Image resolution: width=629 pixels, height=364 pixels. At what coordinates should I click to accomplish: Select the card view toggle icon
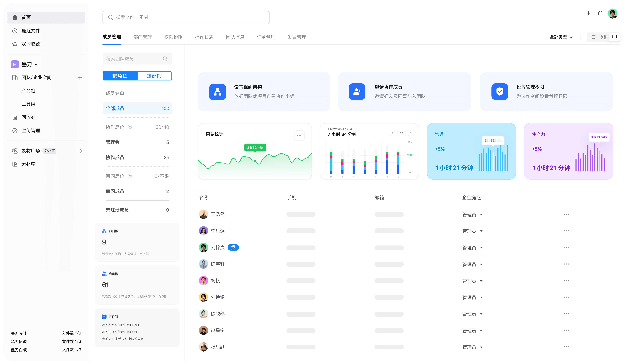coord(614,37)
